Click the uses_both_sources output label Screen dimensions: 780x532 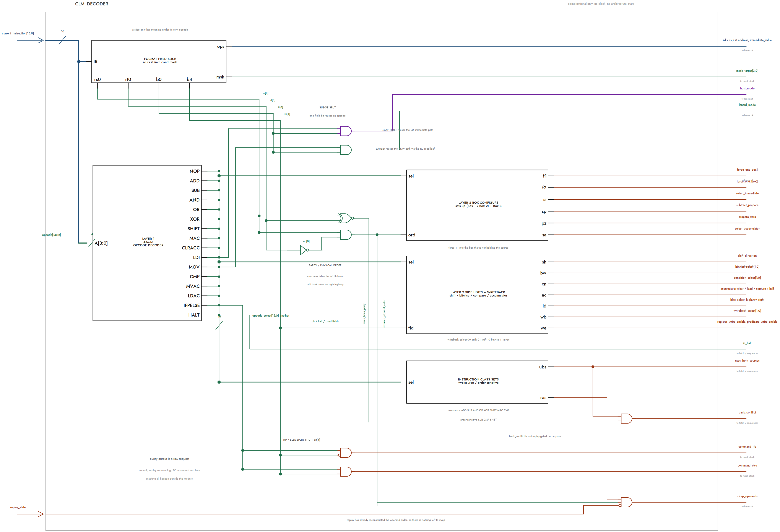[747, 361]
